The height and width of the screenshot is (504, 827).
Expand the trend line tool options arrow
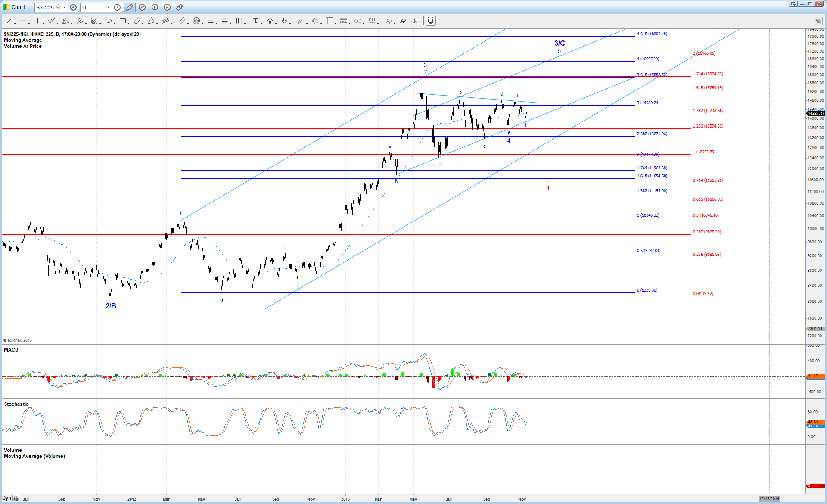[15, 22]
